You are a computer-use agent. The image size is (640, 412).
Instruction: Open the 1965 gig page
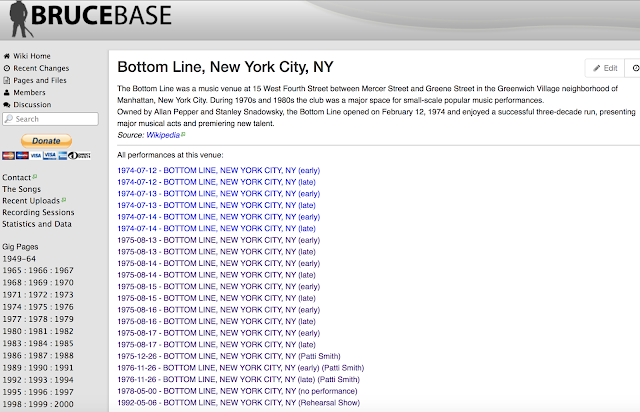point(12,270)
